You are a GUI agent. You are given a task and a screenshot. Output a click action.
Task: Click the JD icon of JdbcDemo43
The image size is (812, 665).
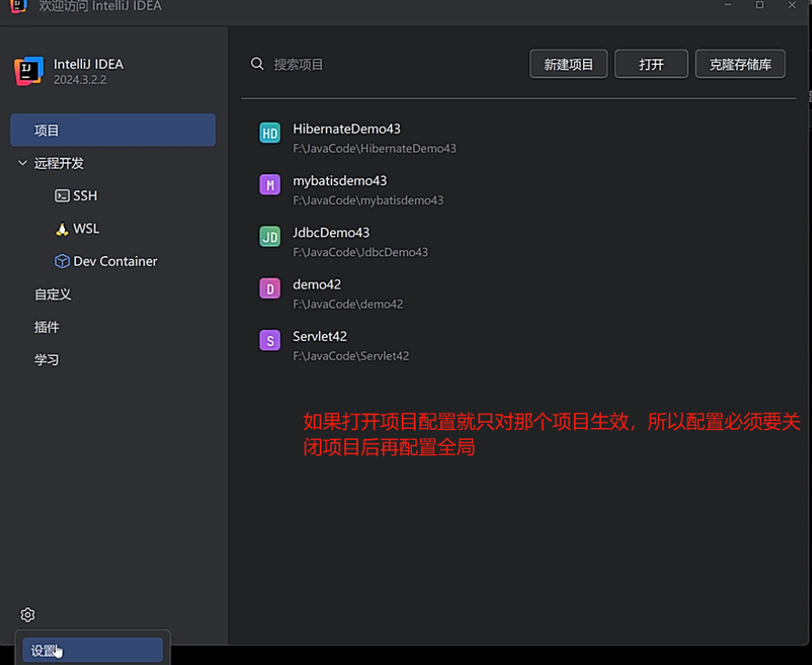(x=269, y=237)
